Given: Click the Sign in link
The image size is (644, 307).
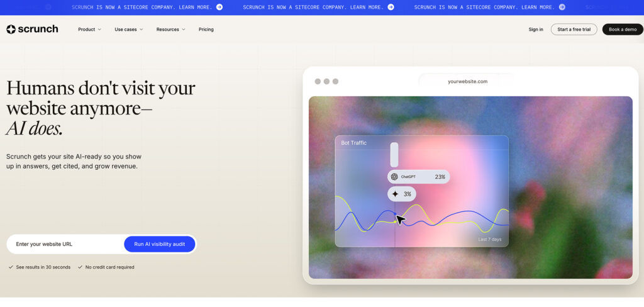Looking at the screenshot, I should 536,30.
